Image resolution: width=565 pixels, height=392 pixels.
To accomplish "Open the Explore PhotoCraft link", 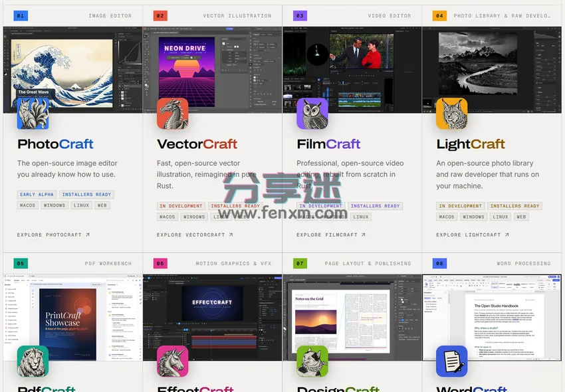I will (x=53, y=235).
